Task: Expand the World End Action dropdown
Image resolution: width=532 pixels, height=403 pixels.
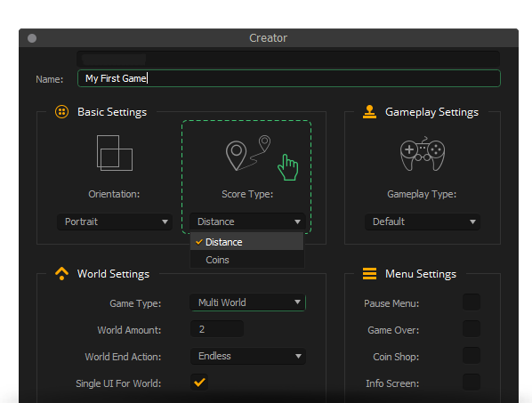Action: [248, 356]
